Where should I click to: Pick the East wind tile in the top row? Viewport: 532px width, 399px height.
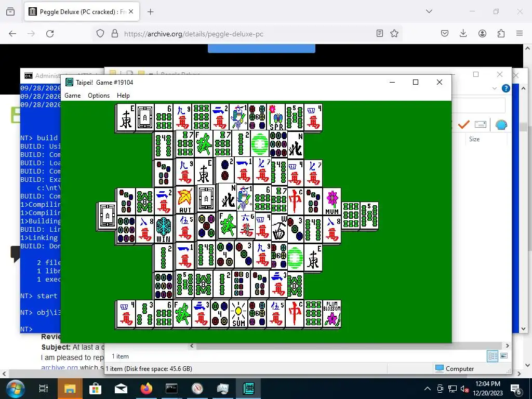pos(126,117)
